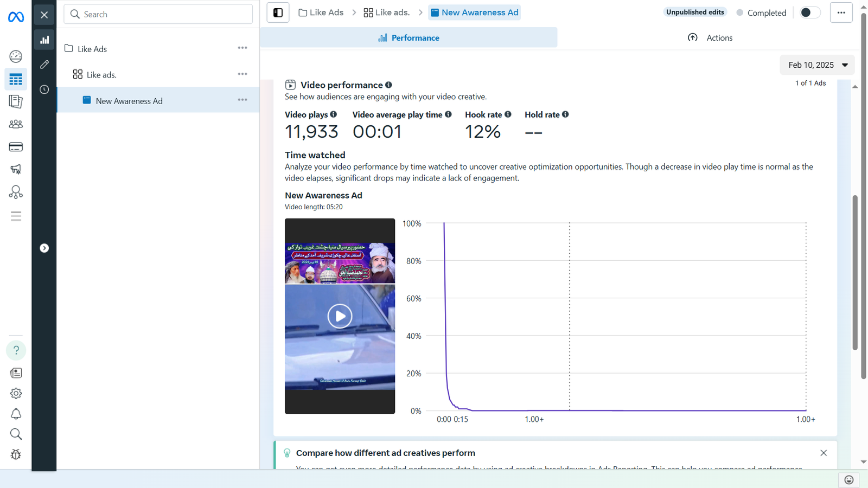Open more options for New Awareness Ad row
Image resolution: width=868 pixels, height=488 pixels.
click(242, 100)
